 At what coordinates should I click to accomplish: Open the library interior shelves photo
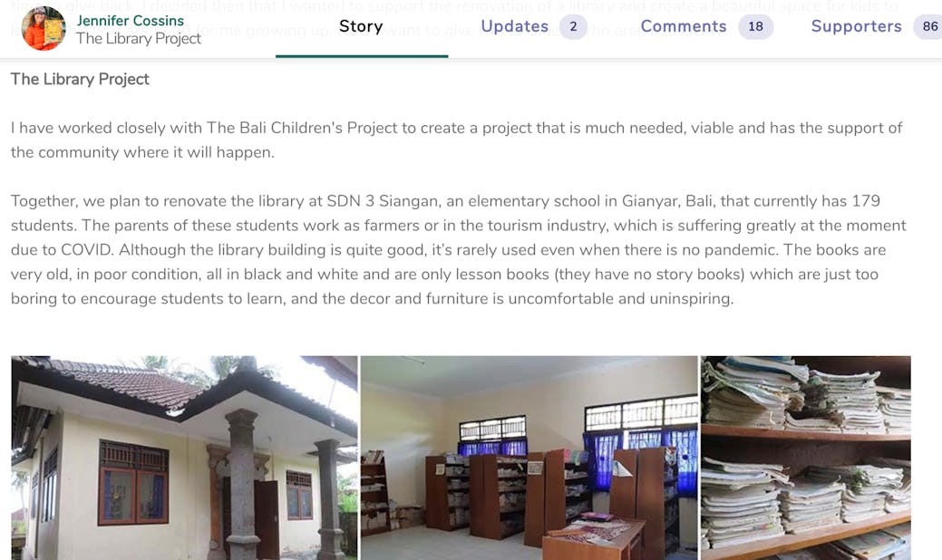(529, 458)
